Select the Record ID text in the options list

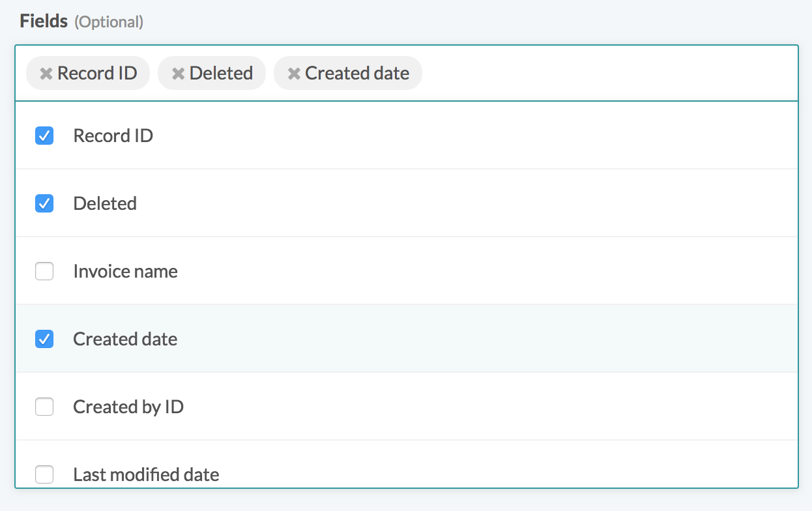pyautogui.click(x=113, y=136)
